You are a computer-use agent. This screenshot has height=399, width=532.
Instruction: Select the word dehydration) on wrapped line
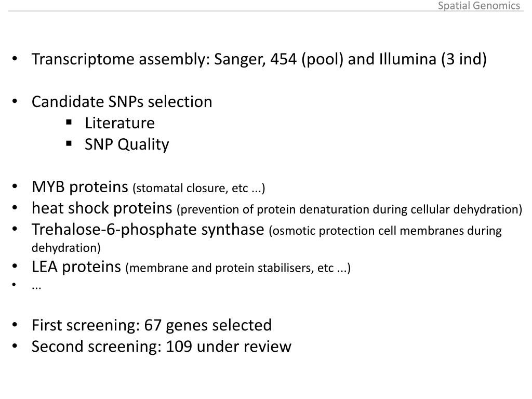click(66, 248)
